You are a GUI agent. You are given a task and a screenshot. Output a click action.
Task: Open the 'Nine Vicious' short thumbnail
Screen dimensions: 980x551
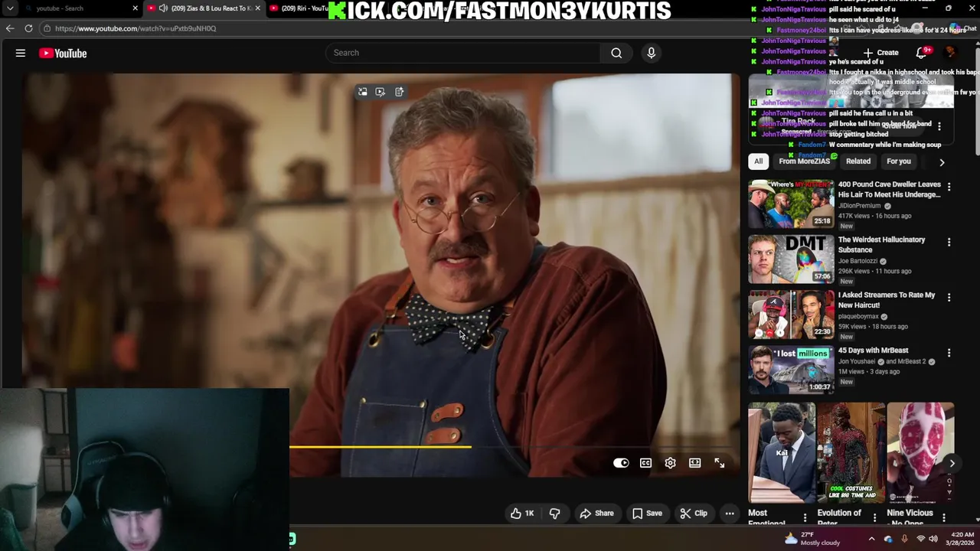[920, 452]
